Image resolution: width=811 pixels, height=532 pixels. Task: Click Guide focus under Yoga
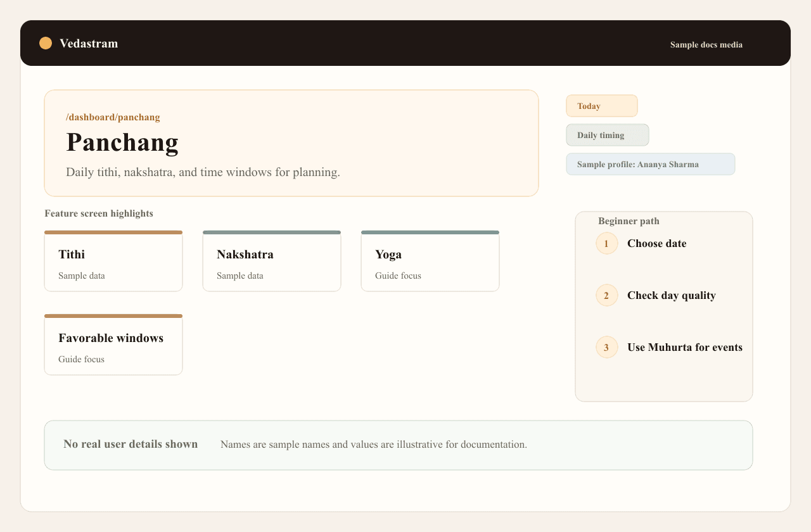(x=398, y=276)
